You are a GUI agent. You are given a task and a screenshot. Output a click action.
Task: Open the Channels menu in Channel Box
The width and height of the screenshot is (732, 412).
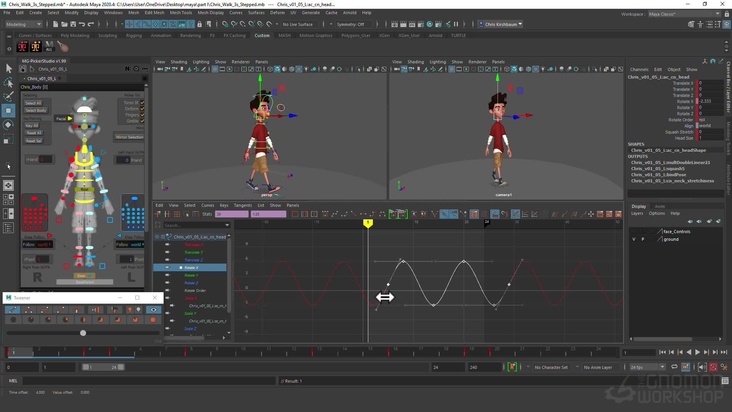(x=639, y=70)
